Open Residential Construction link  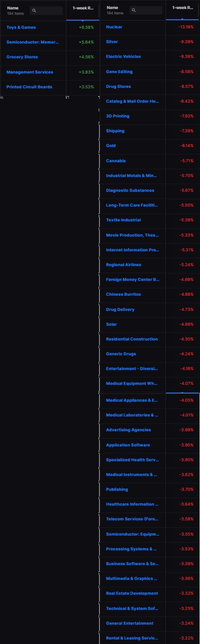point(132,339)
